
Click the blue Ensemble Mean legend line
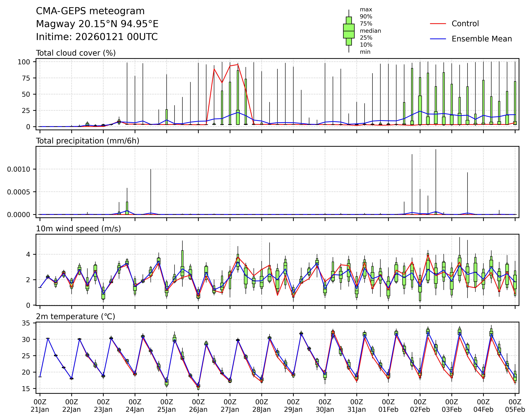[438, 39]
